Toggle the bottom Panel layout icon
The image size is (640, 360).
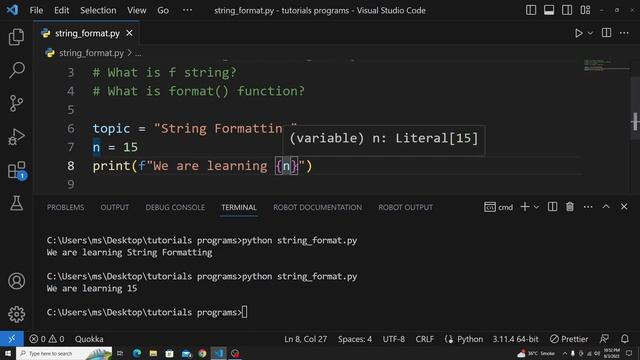[x=549, y=10]
